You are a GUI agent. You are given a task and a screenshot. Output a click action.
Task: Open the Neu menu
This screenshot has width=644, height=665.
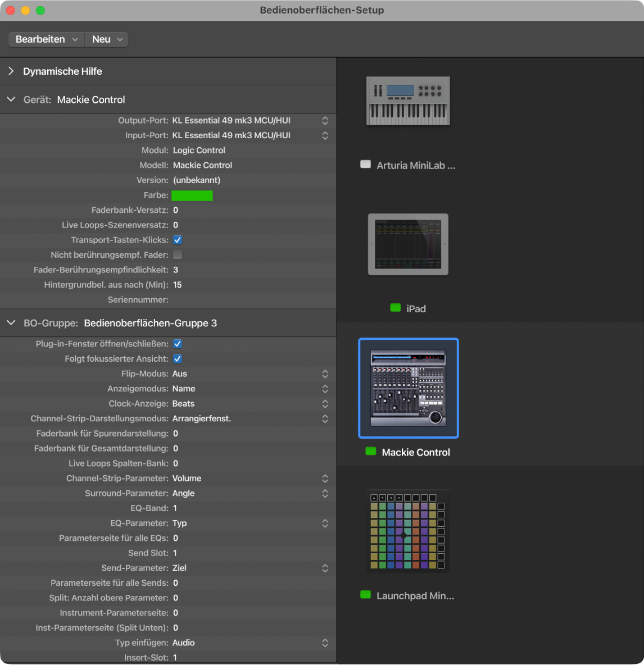106,39
